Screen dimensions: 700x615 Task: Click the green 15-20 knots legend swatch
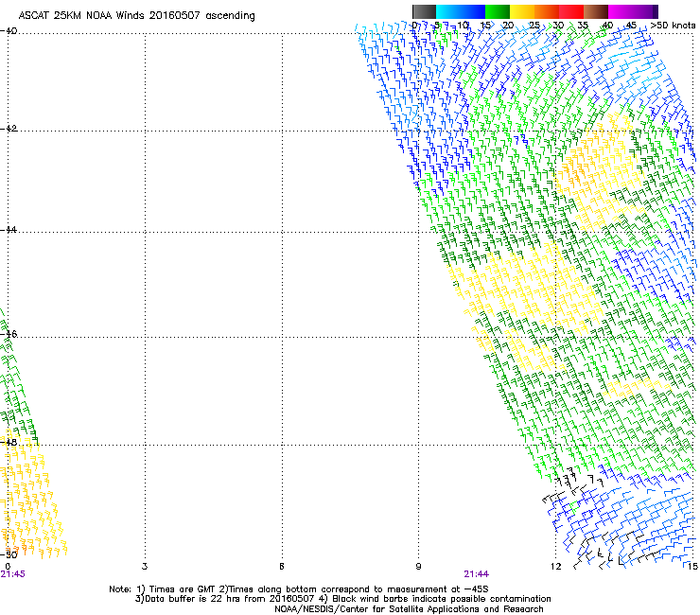click(x=498, y=11)
